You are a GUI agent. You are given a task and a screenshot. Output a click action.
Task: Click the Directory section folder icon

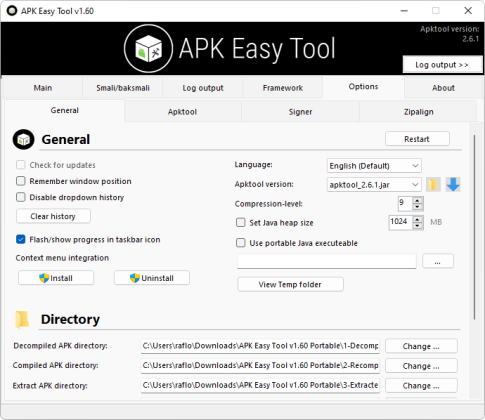tap(22, 319)
